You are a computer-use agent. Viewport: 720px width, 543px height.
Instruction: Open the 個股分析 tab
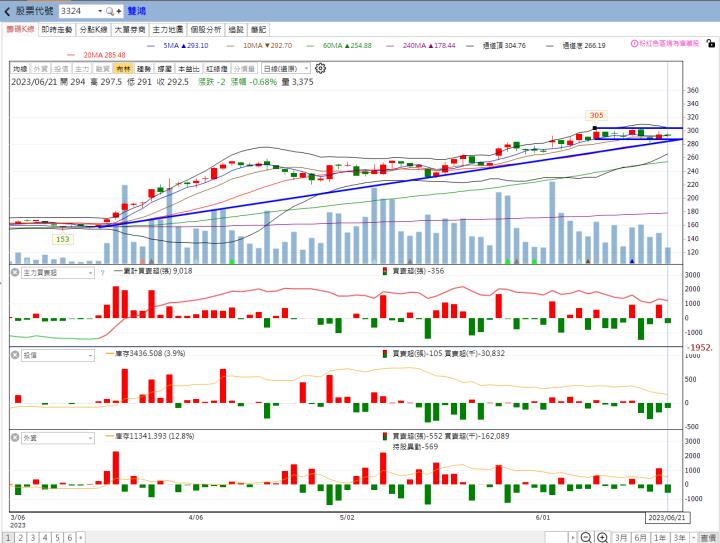click(x=205, y=30)
